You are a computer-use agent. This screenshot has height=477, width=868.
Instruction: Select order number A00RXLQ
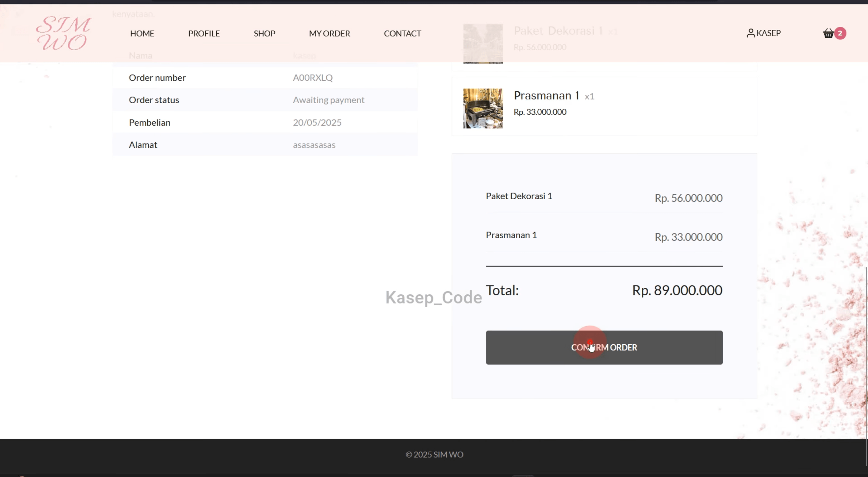(313, 77)
